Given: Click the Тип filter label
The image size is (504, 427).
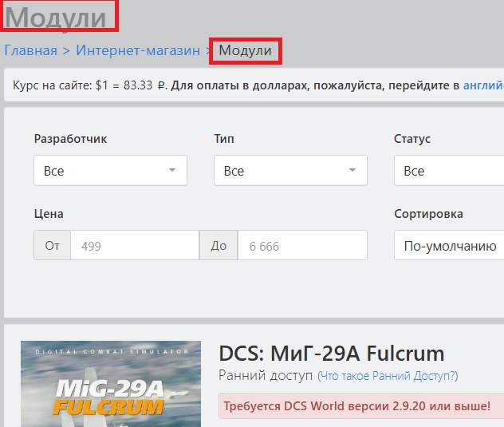Looking at the screenshot, I should 224,139.
